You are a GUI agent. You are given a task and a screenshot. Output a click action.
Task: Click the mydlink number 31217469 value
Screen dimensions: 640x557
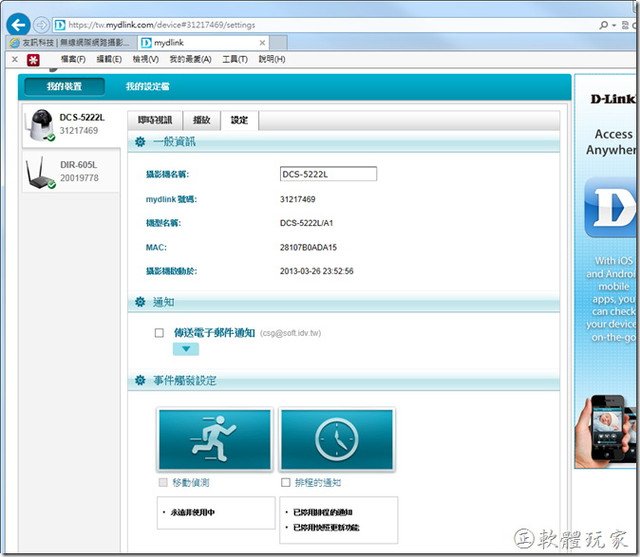(298, 199)
